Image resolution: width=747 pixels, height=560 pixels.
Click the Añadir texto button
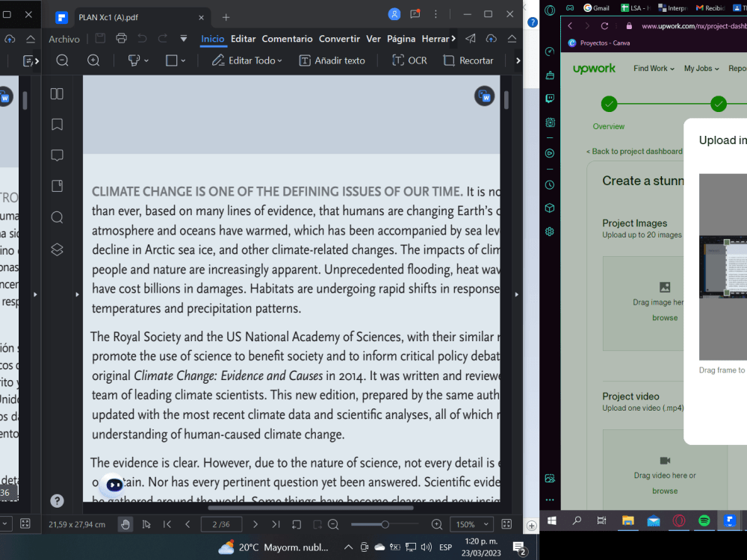pos(332,60)
